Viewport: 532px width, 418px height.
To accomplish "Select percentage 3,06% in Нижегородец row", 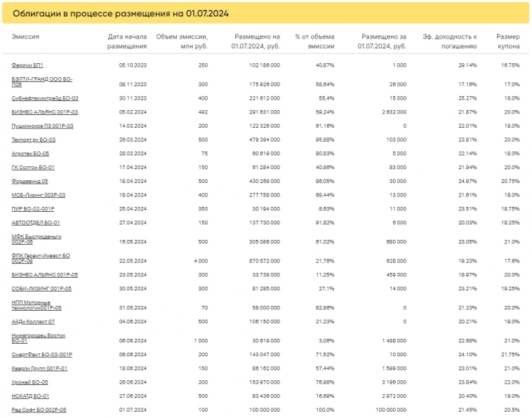I will (x=326, y=341).
